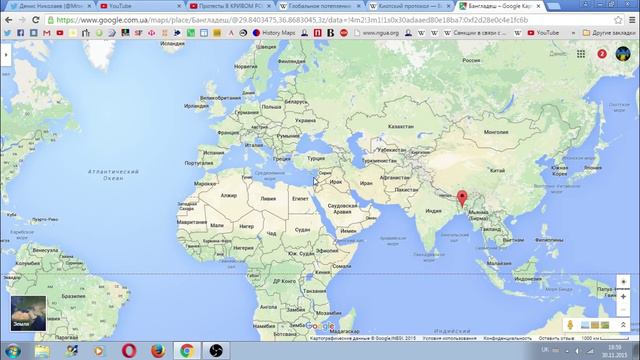Viewport: 640px width, 360px height.
Task: Zoom in with the plus button
Action: tap(623, 297)
